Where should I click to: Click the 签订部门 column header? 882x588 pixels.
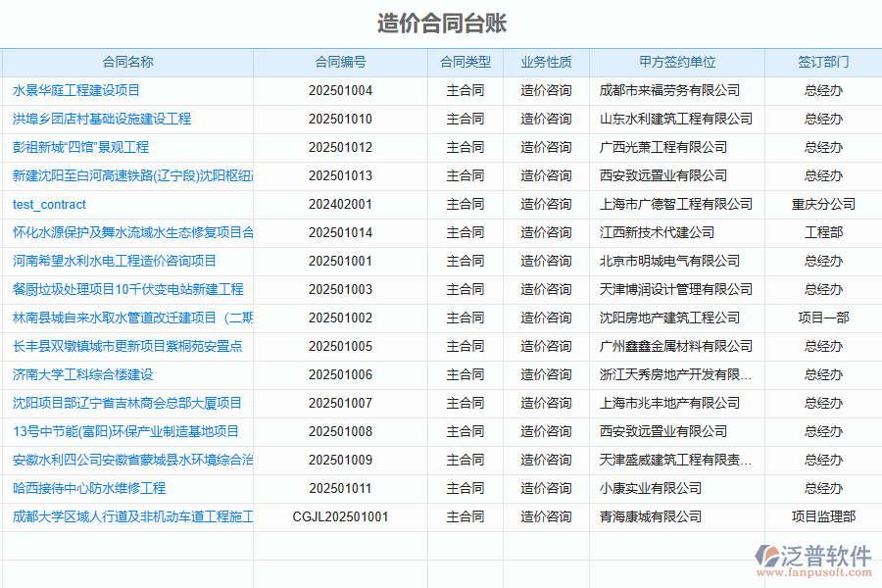pos(823,62)
